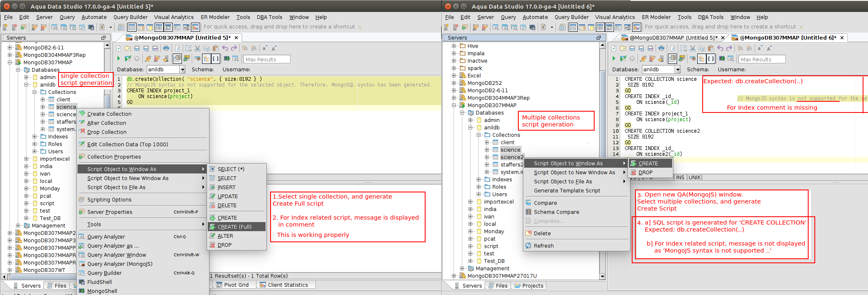The height and width of the screenshot is (295, 868).
Task: Click Disconnect plug icon in left window editor toolbar
Action: [x=157, y=59]
